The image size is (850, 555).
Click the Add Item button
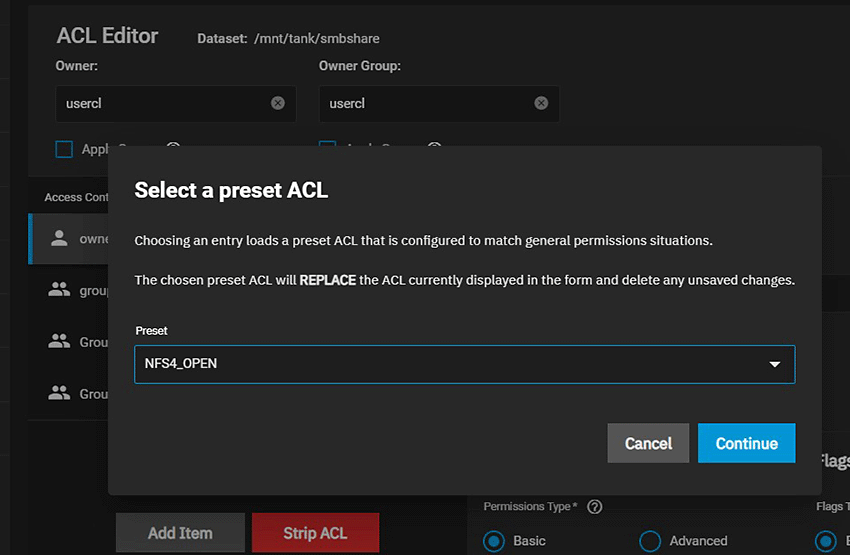180,533
